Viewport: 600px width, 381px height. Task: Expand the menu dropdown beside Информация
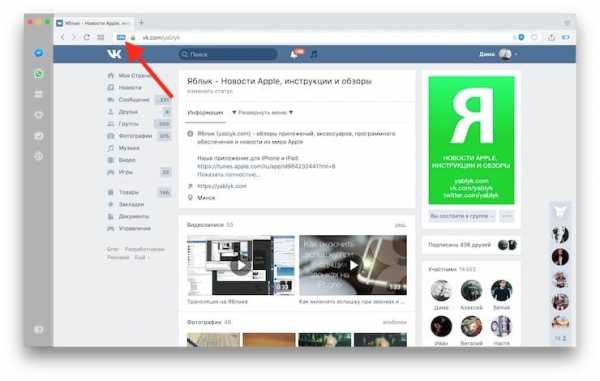tap(262, 112)
